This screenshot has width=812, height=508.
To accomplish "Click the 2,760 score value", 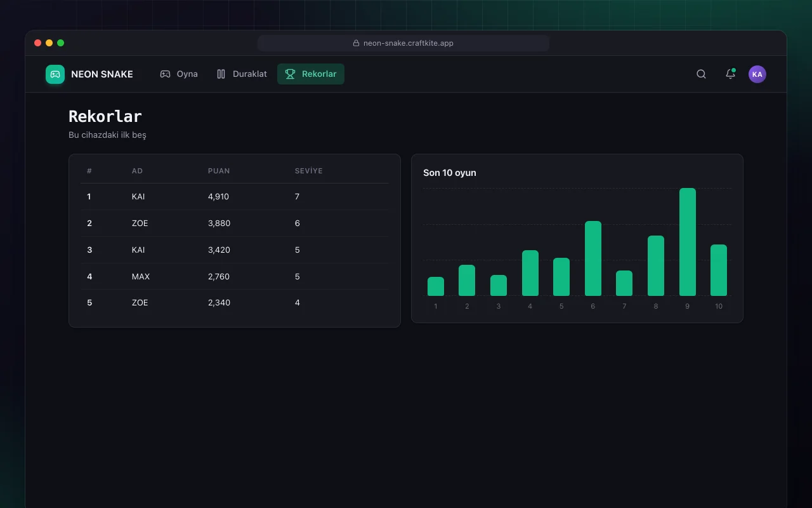I will pos(219,277).
